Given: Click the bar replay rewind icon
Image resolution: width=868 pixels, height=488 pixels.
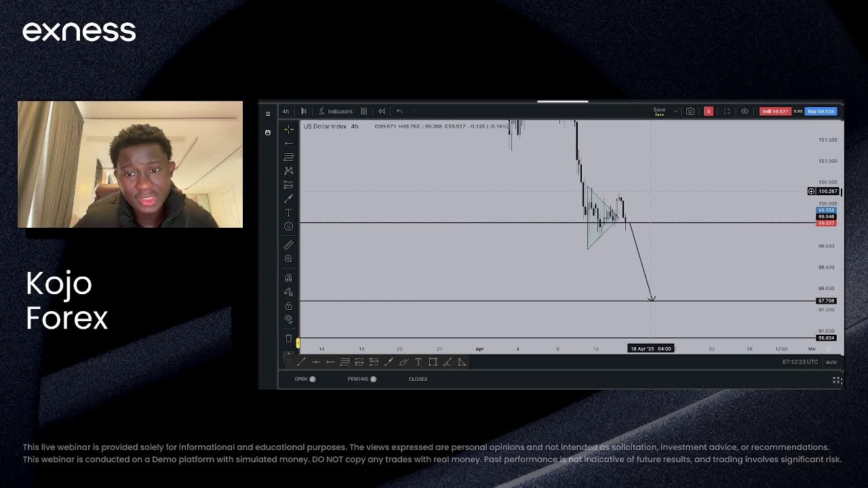Looking at the screenshot, I should (382, 111).
